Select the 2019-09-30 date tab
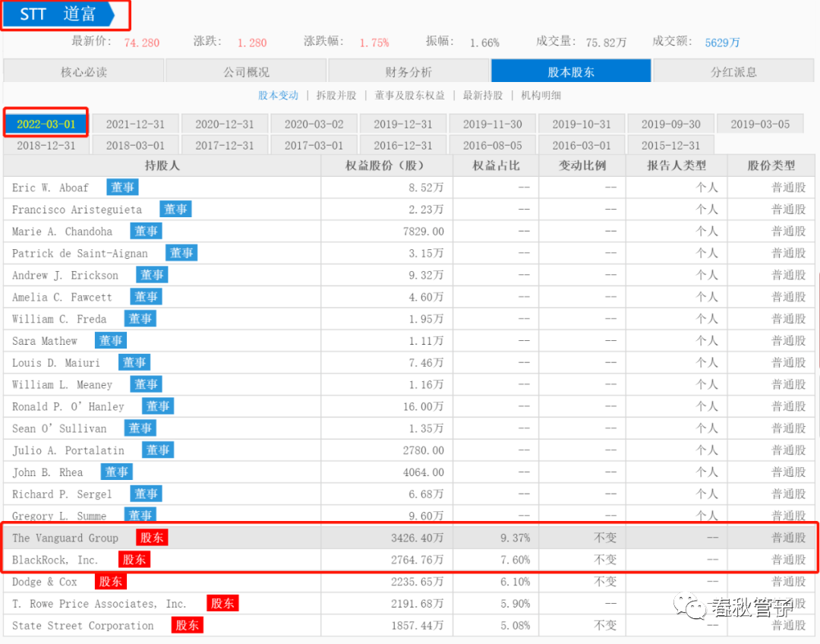Viewport: 820px width, 644px height. click(671, 124)
